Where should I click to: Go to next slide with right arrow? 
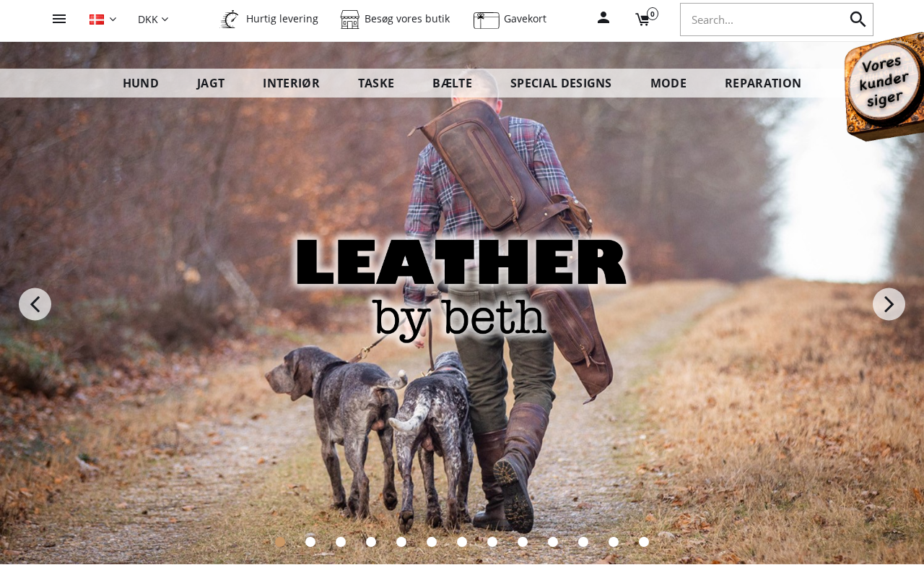[x=889, y=304]
